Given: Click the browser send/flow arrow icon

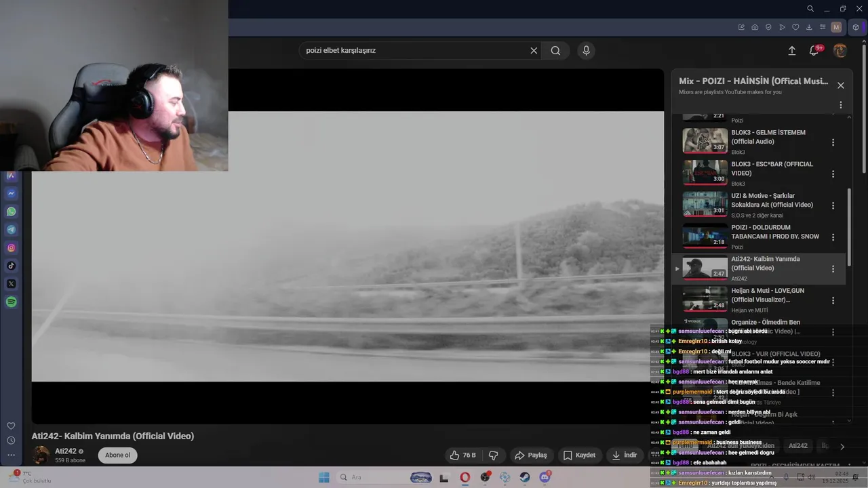Looking at the screenshot, I should [782, 27].
